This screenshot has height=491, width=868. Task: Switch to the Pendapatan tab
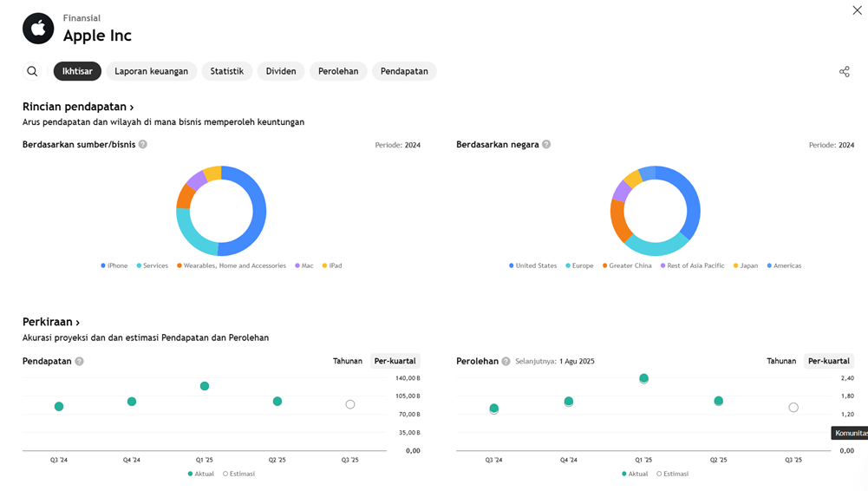[404, 71]
